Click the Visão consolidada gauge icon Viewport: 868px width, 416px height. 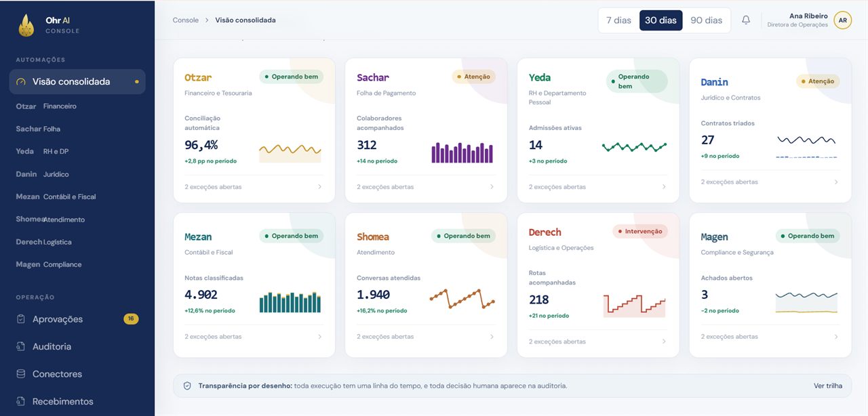tap(21, 82)
